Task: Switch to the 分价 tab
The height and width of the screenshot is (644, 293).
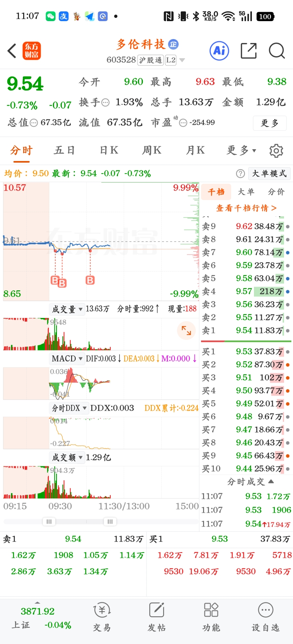Action: (x=276, y=192)
